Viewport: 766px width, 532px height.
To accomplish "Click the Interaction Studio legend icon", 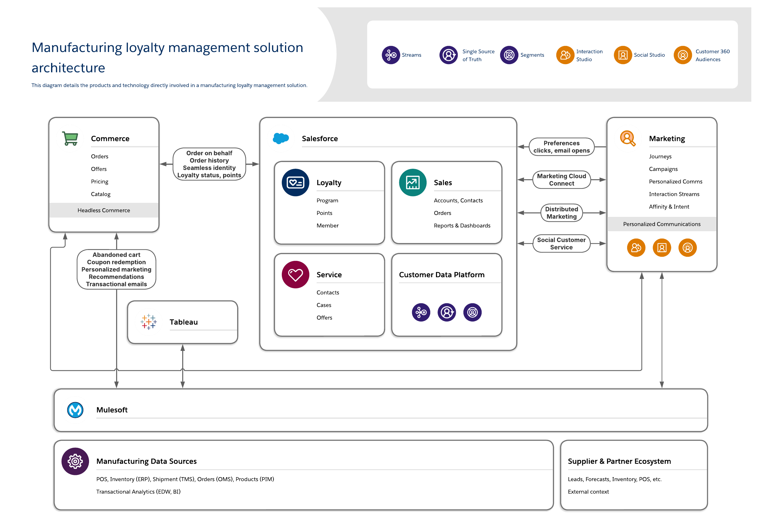I will 565,55.
